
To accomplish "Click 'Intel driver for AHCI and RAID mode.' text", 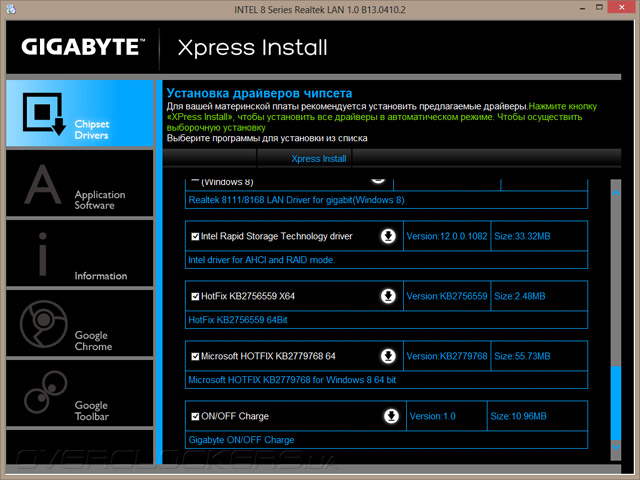I will point(261,260).
